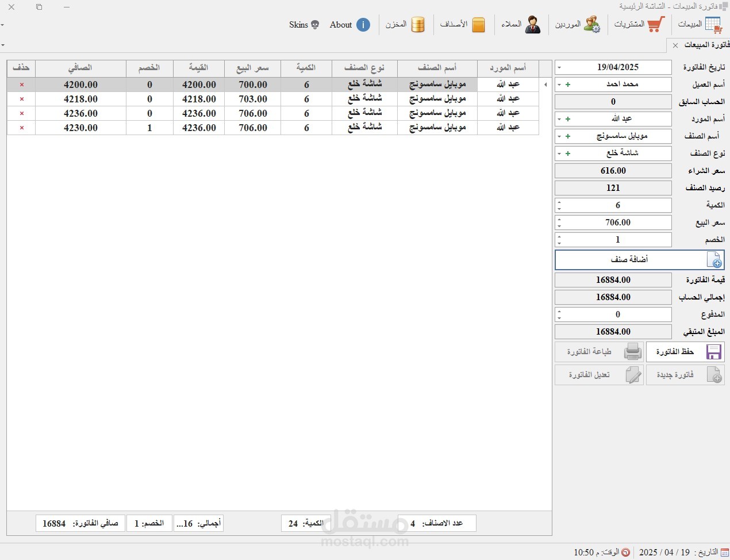Adjust the المدفوع paid amount stepper
This screenshot has height=560, width=730.
tap(559, 314)
